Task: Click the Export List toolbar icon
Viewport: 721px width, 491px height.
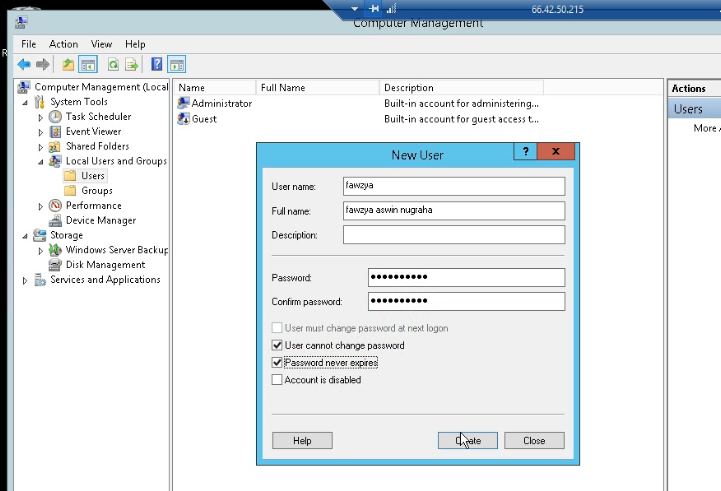Action: click(x=131, y=65)
